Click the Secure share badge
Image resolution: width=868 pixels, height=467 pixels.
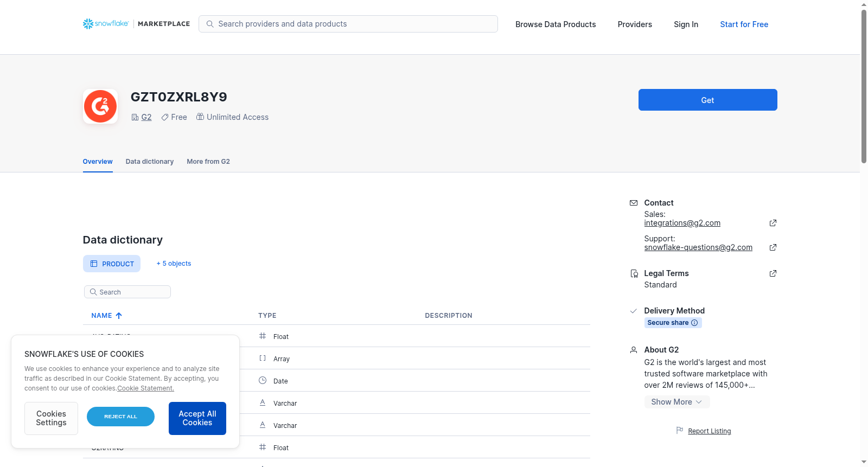point(673,323)
